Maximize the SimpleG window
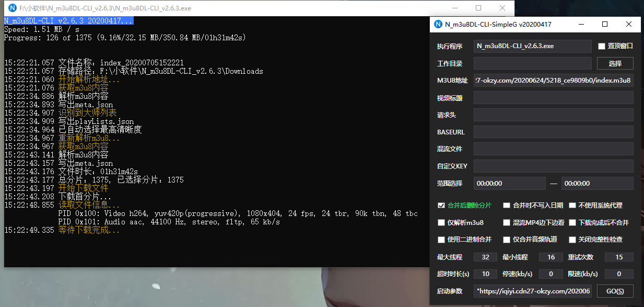This screenshot has width=644, height=307. (605, 24)
